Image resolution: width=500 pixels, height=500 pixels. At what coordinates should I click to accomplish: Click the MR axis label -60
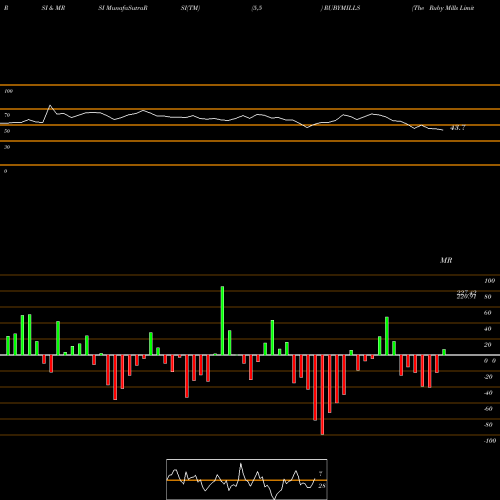point(488,409)
